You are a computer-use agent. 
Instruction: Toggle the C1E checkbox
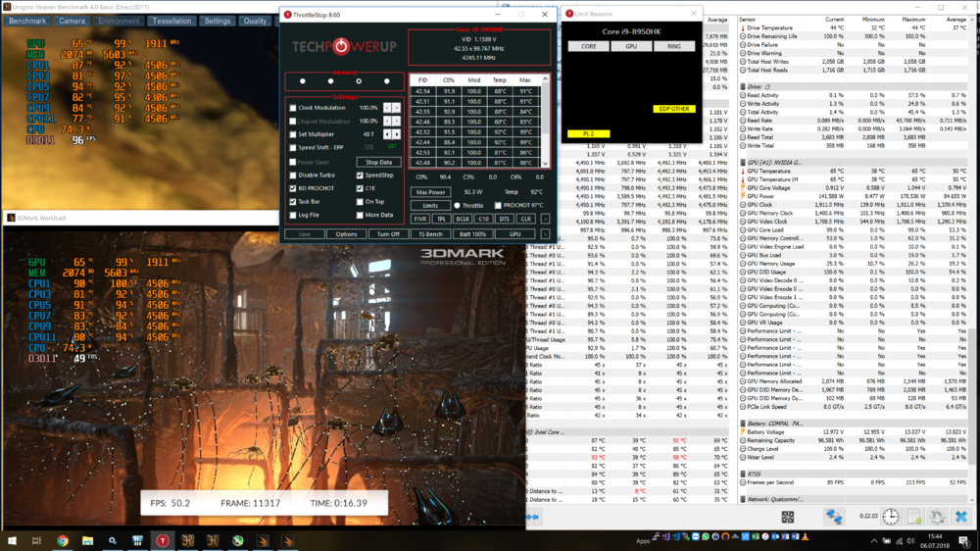(360, 188)
